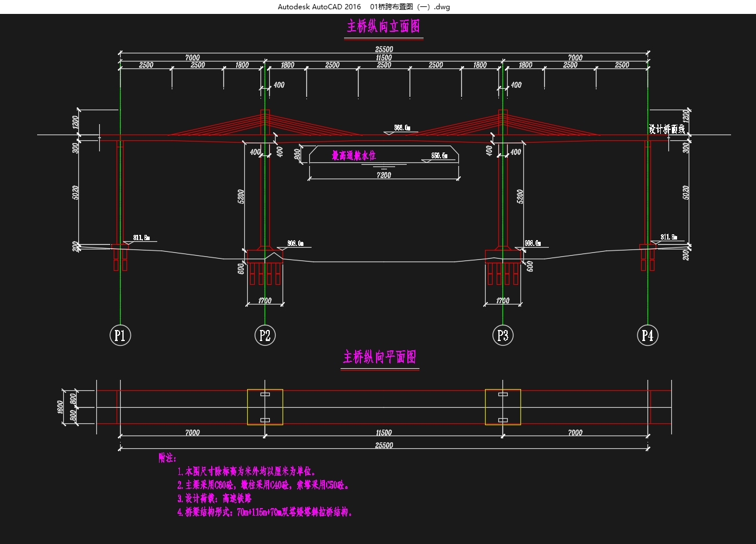Click the 811.8m elevation near P4
This screenshot has height=544, width=756.
pos(668,237)
